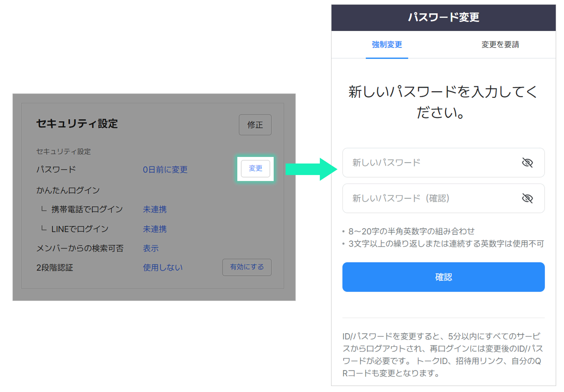Click the 携帯電話でログイン sub-item label
This screenshot has width=564, height=392.
(x=87, y=209)
